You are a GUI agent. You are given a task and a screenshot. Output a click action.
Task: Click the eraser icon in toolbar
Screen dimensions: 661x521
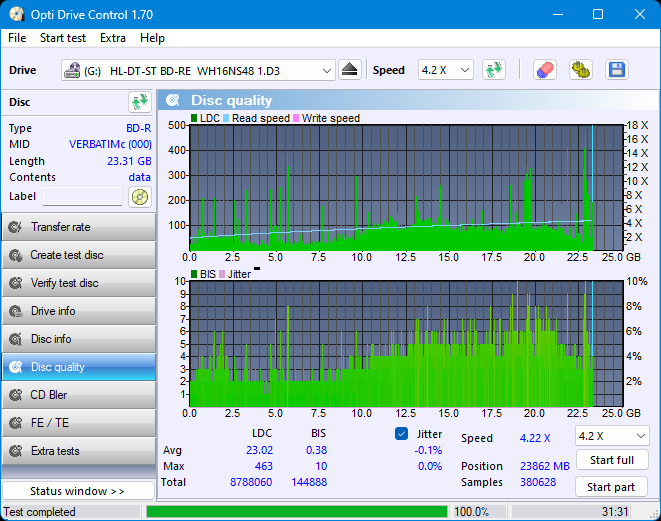coord(545,70)
